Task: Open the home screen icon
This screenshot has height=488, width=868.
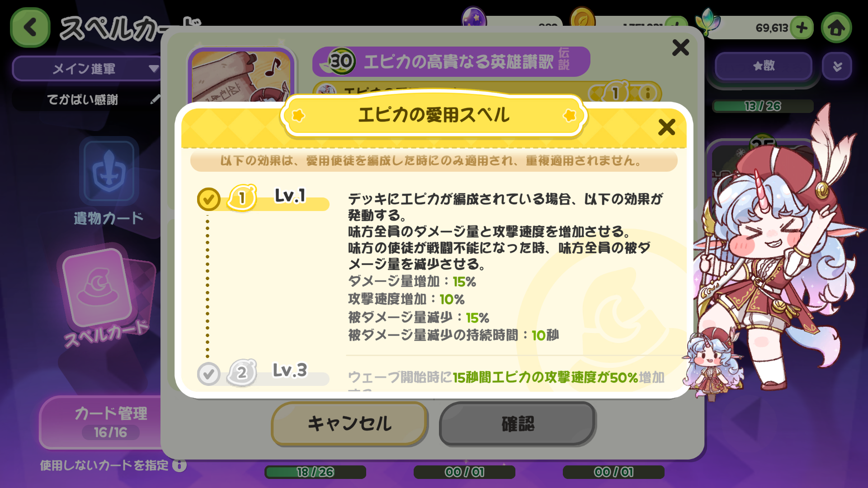Action: pyautogui.click(x=836, y=28)
